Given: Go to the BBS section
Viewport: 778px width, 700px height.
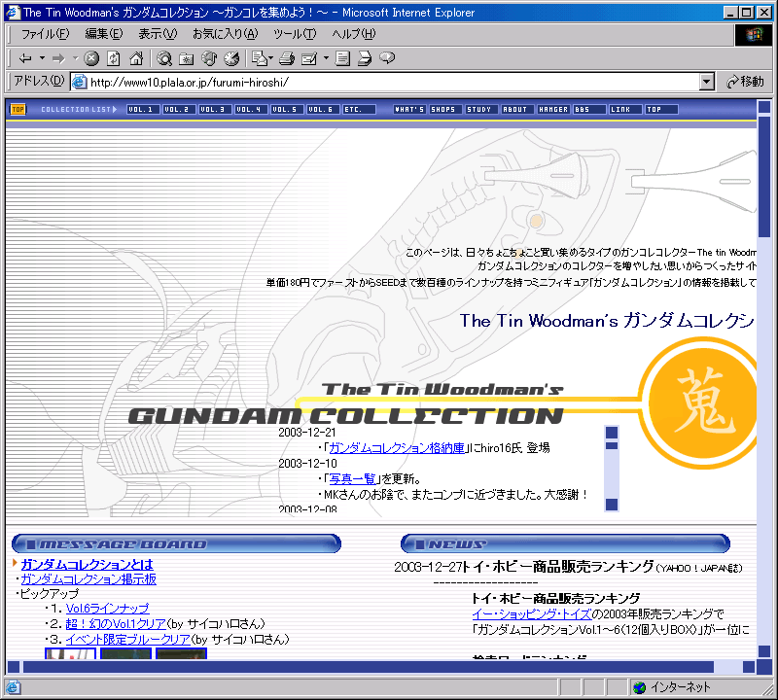Looking at the screenshot, I should [589, 109].
